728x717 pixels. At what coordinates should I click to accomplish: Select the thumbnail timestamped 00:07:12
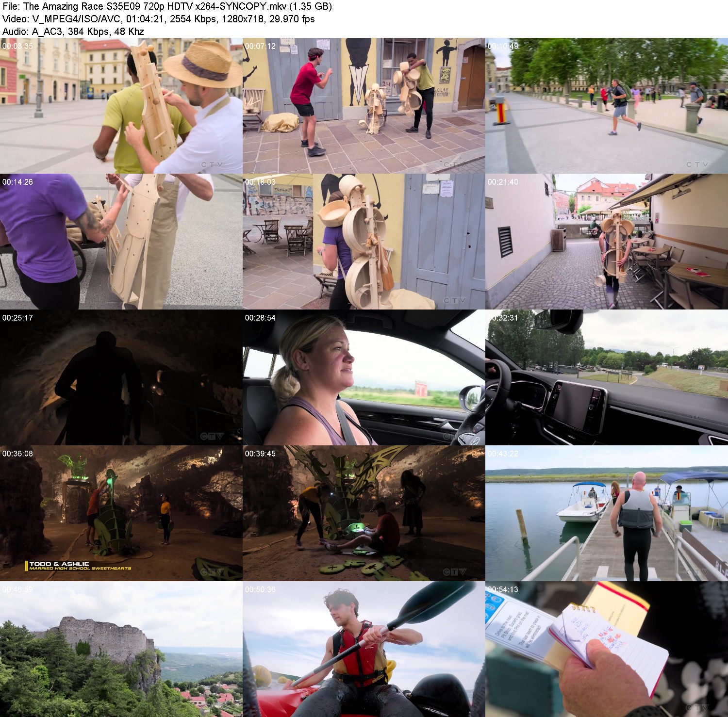(364, 106)
